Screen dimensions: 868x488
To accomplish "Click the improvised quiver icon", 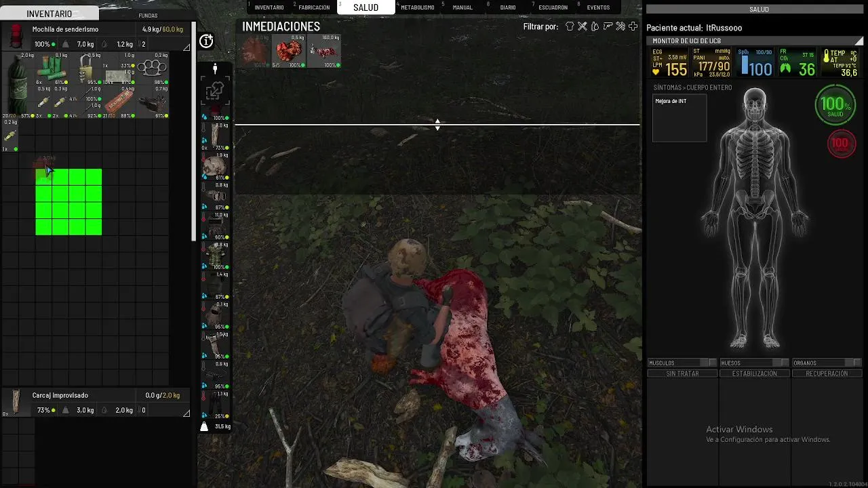I will (x=15, y=403).
